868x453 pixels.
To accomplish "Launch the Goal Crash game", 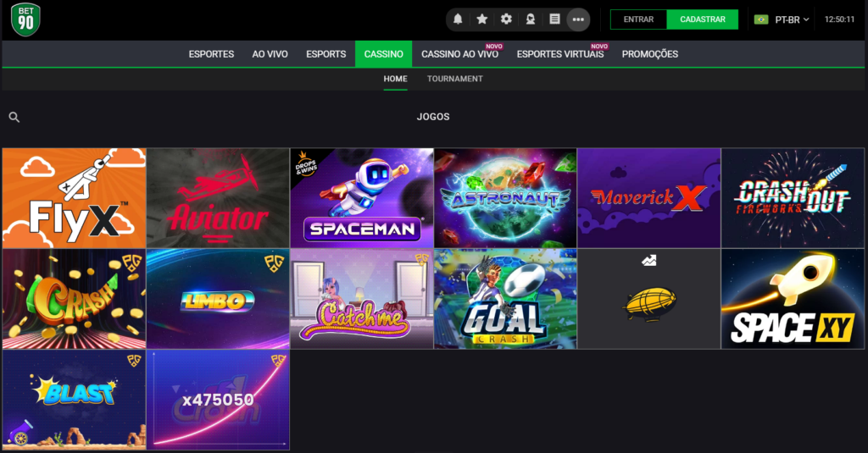I will [505, 299].
